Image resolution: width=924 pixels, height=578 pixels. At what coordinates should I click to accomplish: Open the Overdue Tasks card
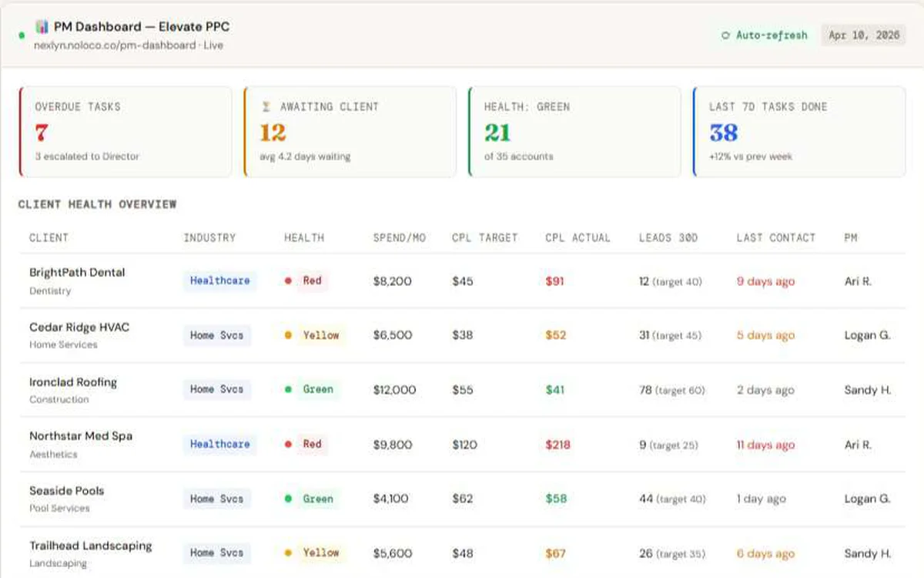(x=126, y=132)
